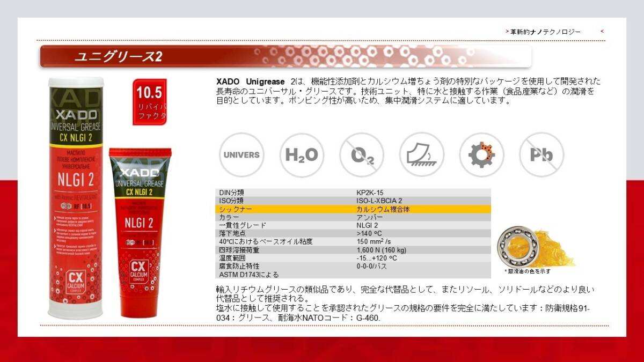Click the 10.5 revitalizant factor badge

pos(150,102)
